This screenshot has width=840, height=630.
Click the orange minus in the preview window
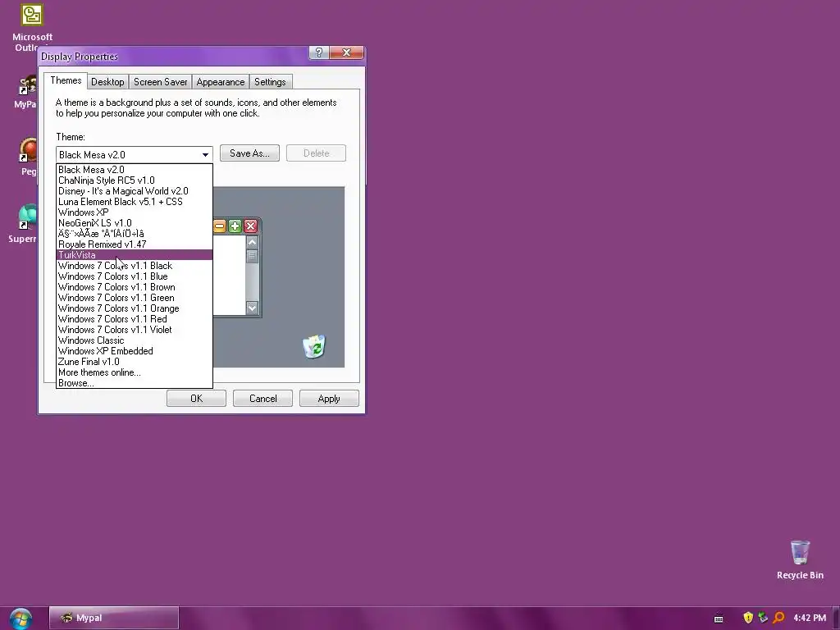coord(220,226)
